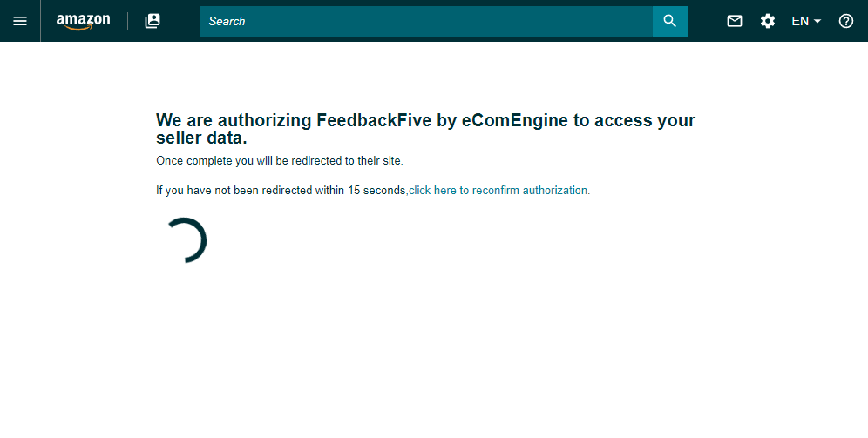Click the magnifying glass search button

[669, 21]
